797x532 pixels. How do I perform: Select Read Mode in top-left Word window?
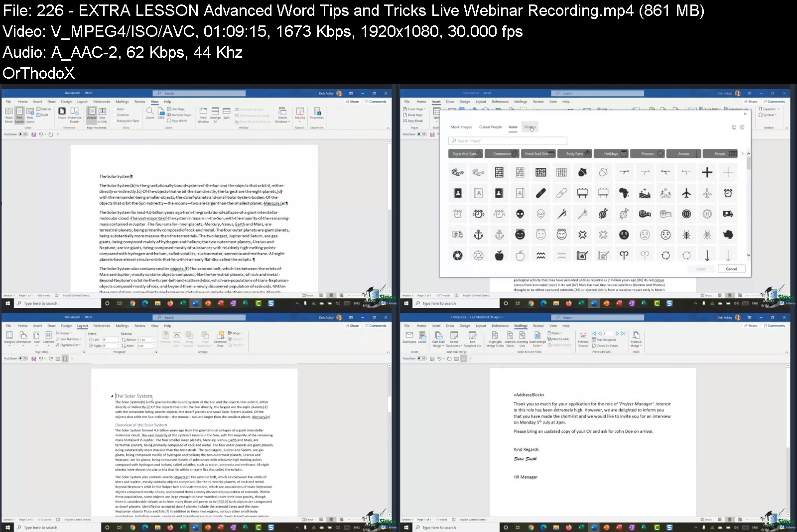click(x=8, y=115)
